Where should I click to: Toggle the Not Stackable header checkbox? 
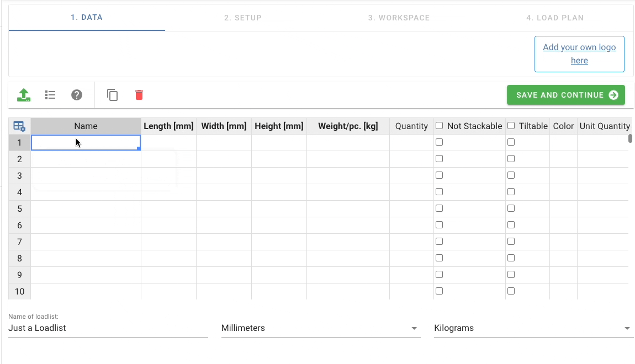point(439,125)
